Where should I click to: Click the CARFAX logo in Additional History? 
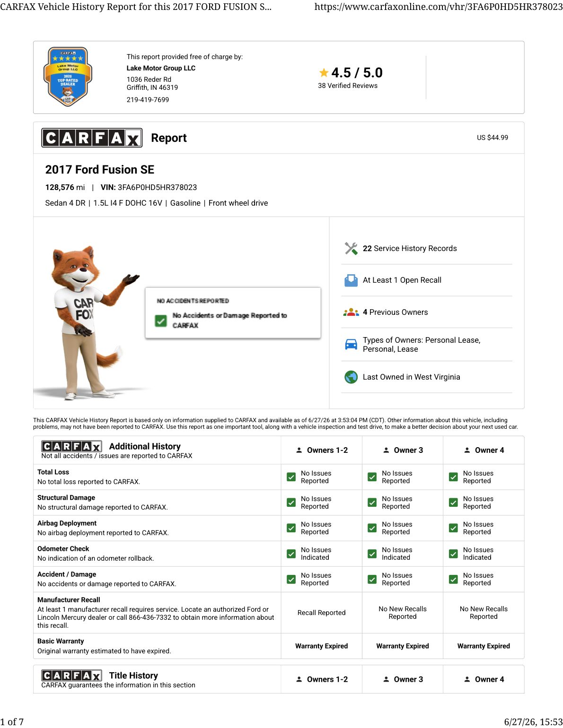71,446
